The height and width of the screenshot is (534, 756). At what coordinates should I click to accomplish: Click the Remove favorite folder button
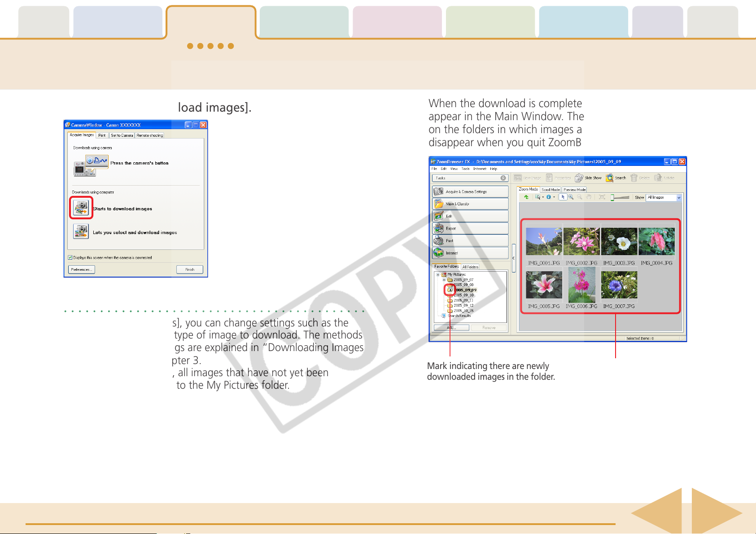coord(489,328)
